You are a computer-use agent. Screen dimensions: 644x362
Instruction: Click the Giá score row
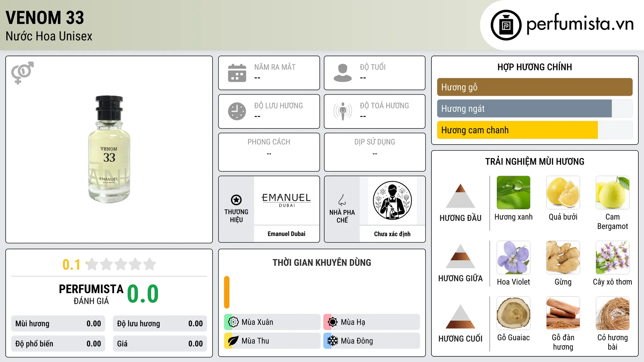point(160,344)
